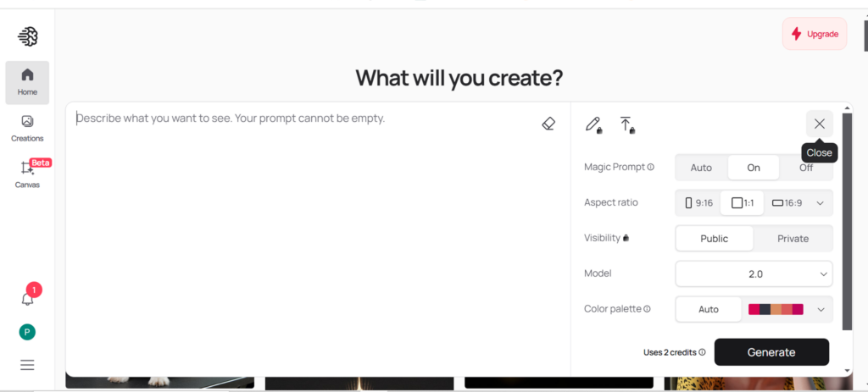
Task: Open the Model 2.0 dropdown
Action: tap(754, 274)
